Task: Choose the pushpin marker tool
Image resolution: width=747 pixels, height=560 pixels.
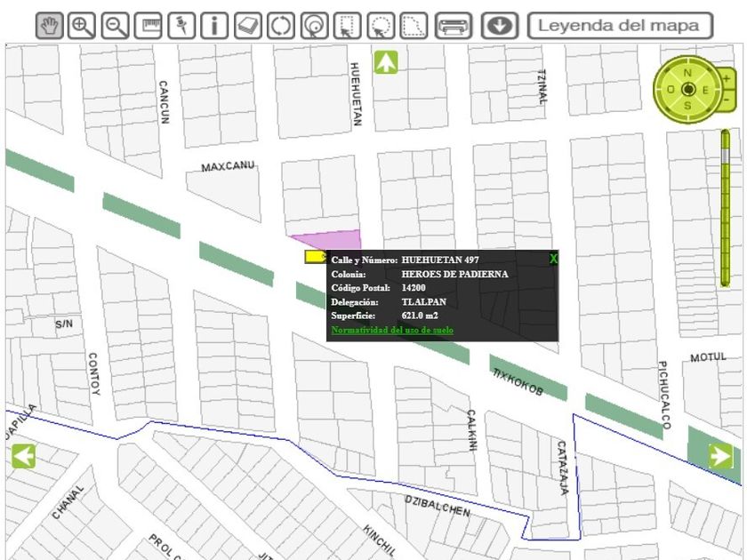Action: 181,26
